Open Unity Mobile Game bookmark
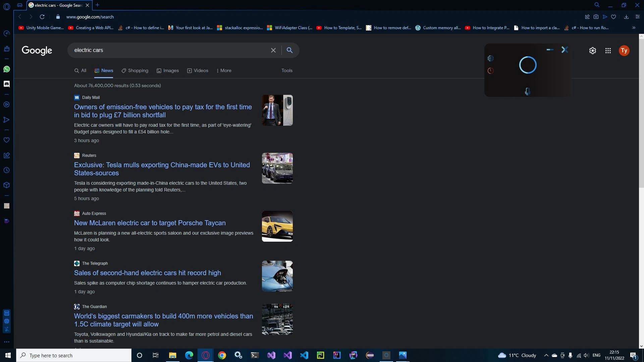 point(41,28)
